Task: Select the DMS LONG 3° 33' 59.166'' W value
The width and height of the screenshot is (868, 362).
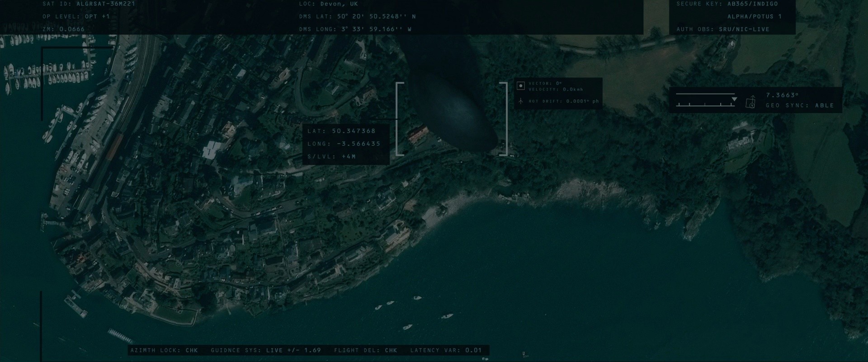Action: [x=355, y=29]
